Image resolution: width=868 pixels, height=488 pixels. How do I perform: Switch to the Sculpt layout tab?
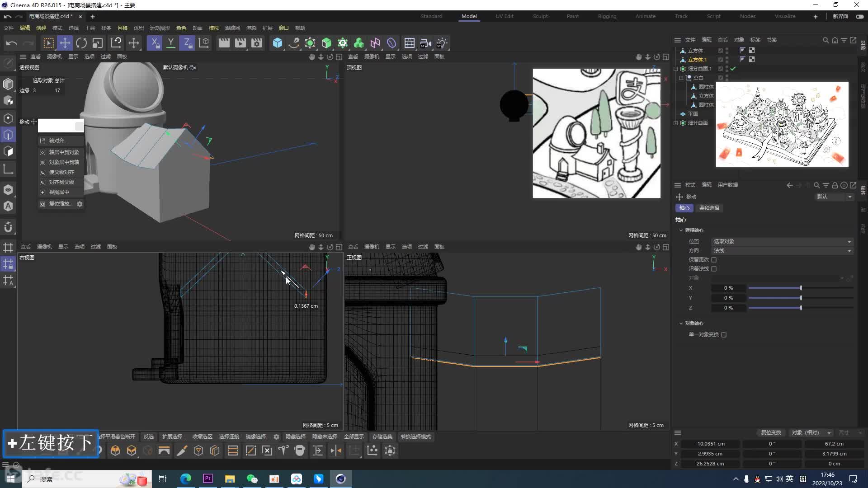point(540,16)
